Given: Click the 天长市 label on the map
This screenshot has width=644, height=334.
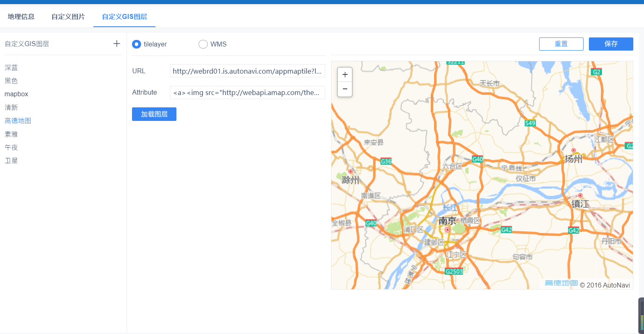Looking at the screenshot, I should (490, 83).
